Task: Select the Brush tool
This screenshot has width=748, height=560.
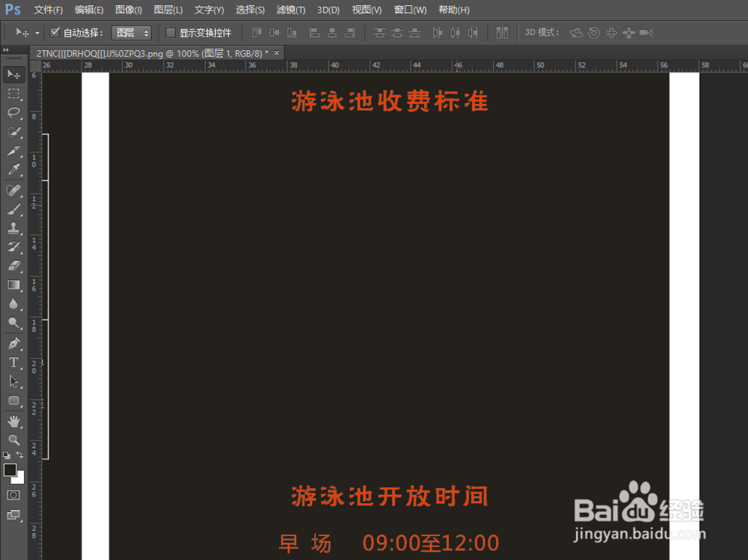Action: coord(13,209)
